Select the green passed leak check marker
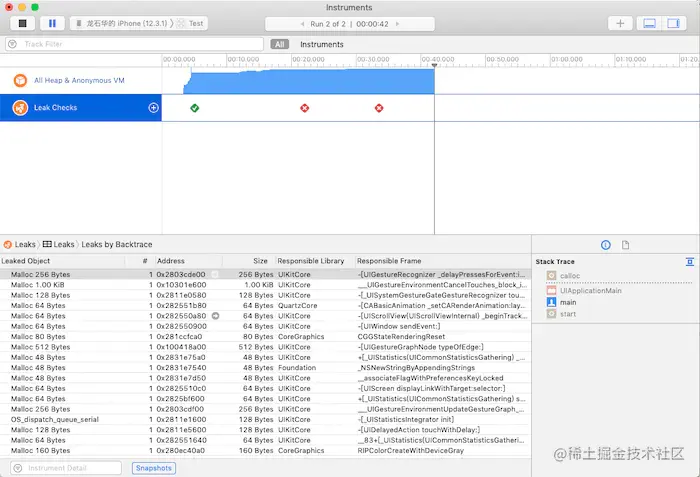This screenshot has height=477, width=700. [x=195, y=108]
